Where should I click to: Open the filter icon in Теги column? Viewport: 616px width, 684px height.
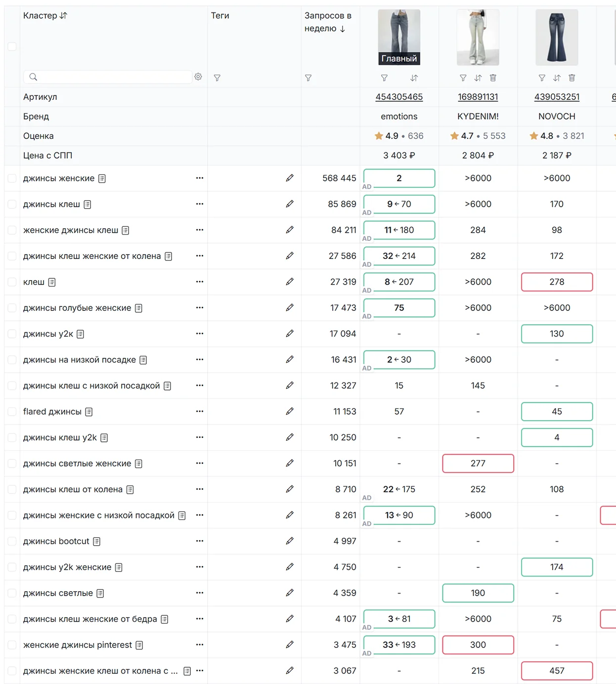[x=217, y=78]
